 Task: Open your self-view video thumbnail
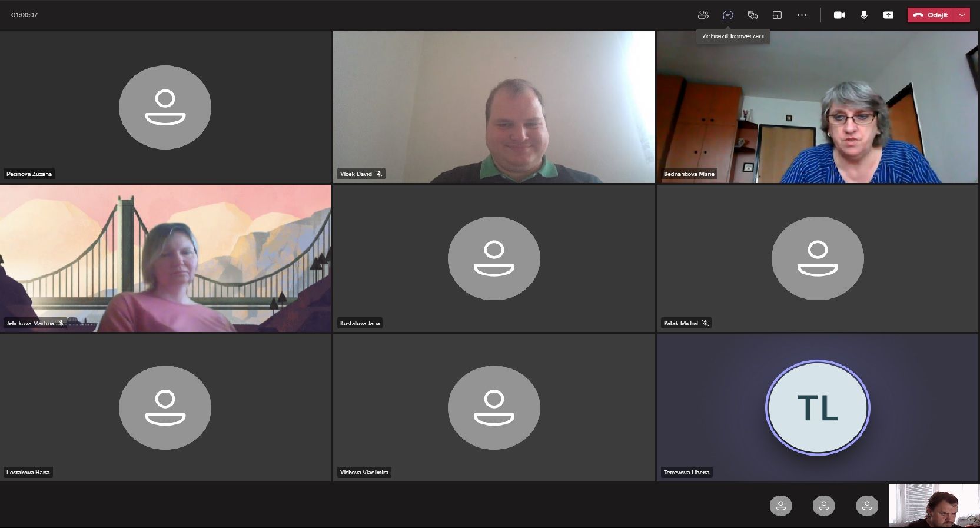coord(934,505)
